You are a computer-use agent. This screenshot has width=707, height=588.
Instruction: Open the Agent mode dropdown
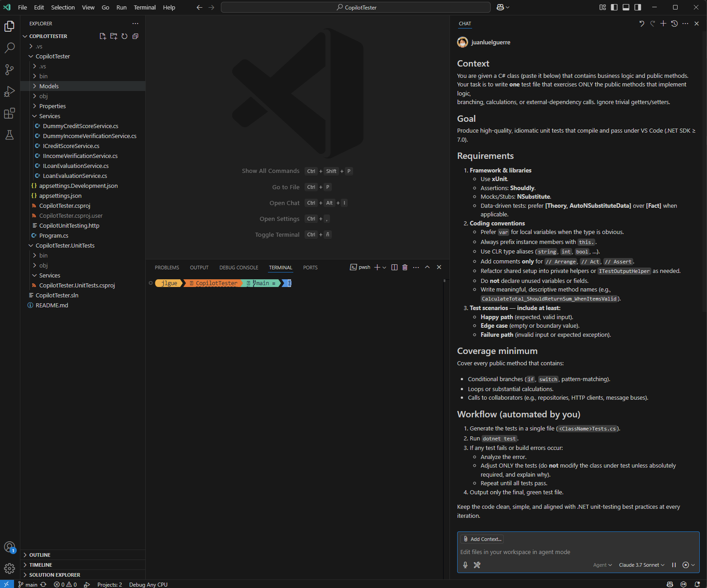(602, 565)
